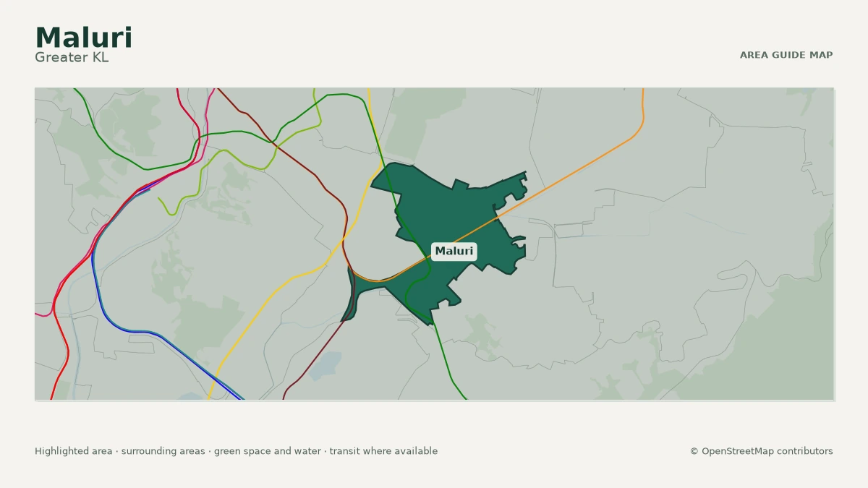This screenshot has width=868, height=488.
Task: Click the "Maluri" page title
Action: (83, 38)
